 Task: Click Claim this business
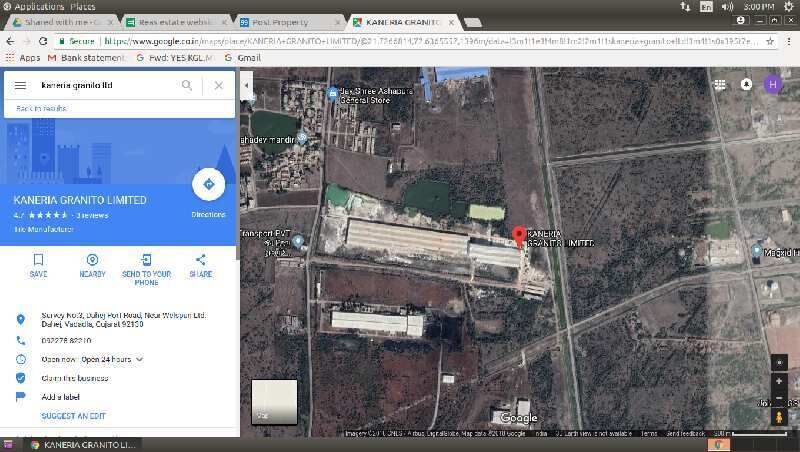[74, 378]
